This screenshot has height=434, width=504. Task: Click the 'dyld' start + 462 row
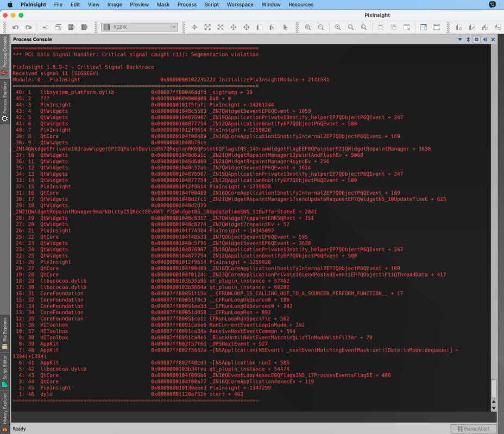[131, 394]
